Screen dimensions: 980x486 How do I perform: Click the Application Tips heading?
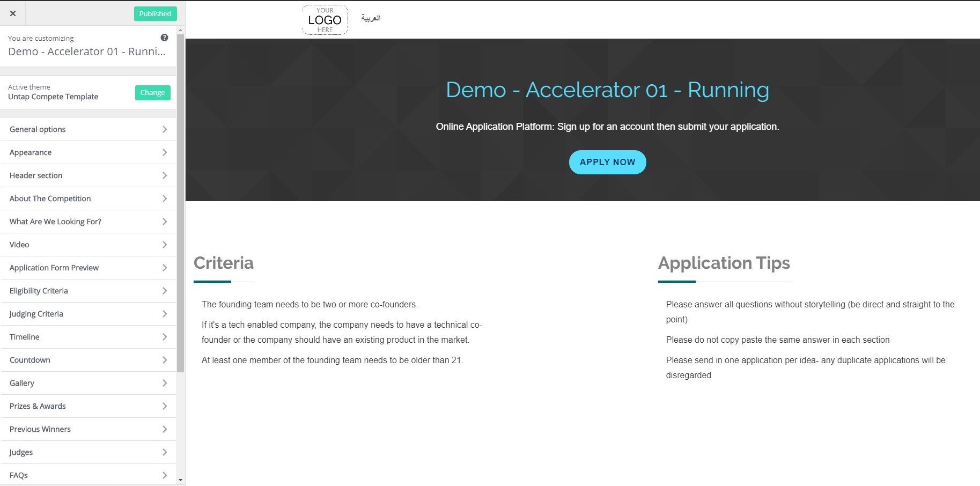pyautogui.click(x=724, y=263)
